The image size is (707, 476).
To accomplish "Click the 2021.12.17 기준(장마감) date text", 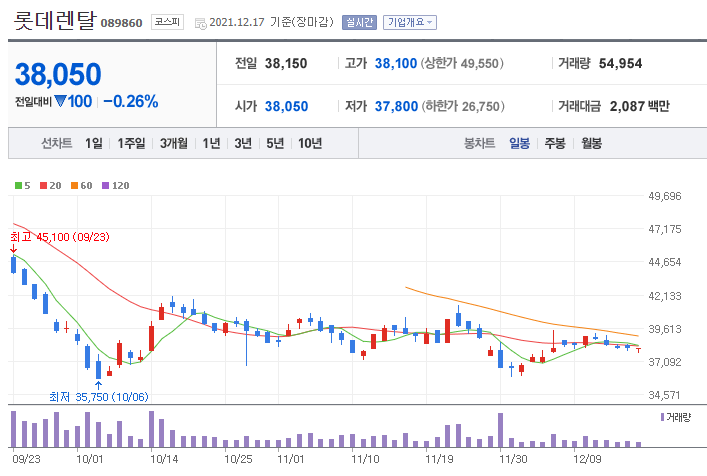I will (271, 22).
